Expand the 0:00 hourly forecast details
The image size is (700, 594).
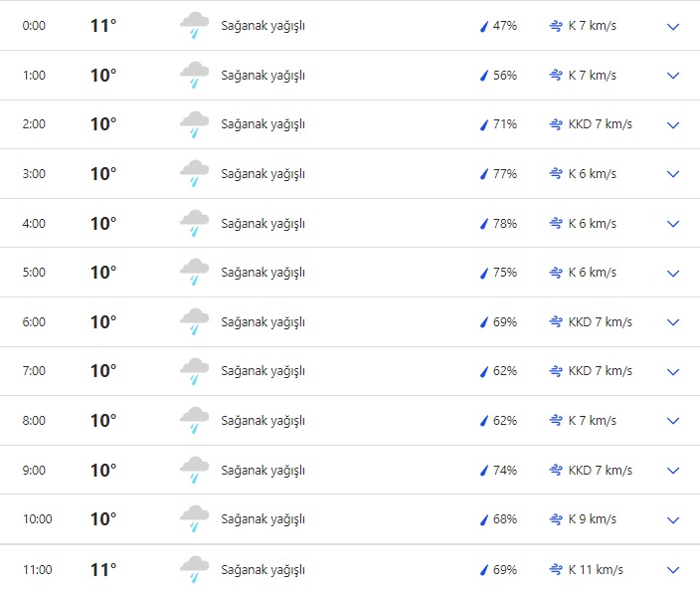pos(673,26)
